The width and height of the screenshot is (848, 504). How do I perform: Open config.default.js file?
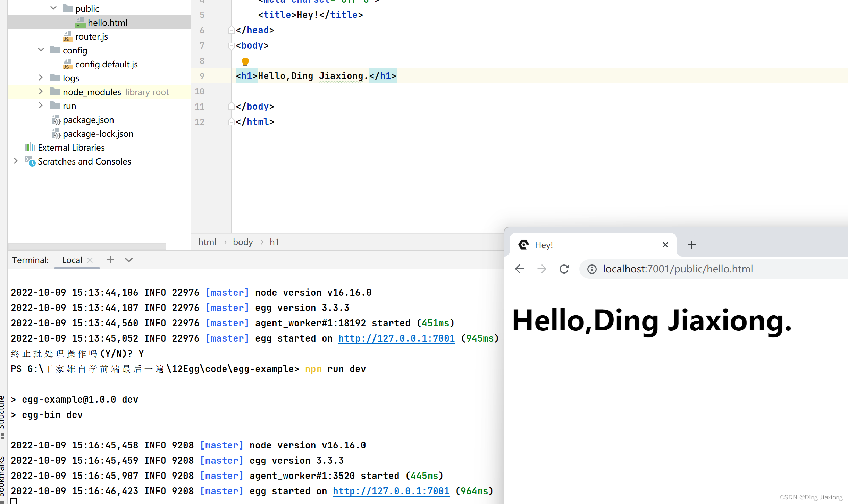pyautogui.click(x=106, y=64)
